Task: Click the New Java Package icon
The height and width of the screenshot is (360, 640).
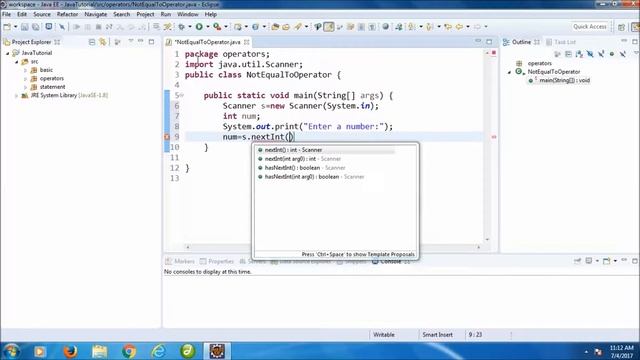Action: point(238,27)
